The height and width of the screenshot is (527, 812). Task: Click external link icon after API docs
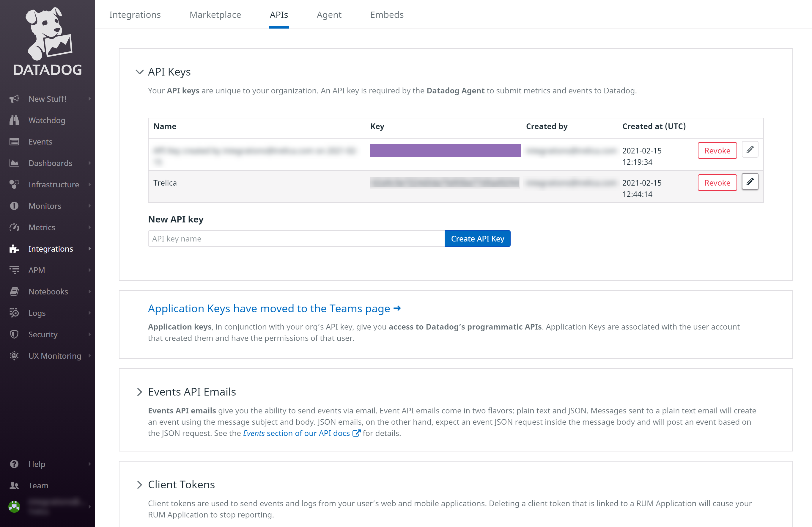pos(356,433)
